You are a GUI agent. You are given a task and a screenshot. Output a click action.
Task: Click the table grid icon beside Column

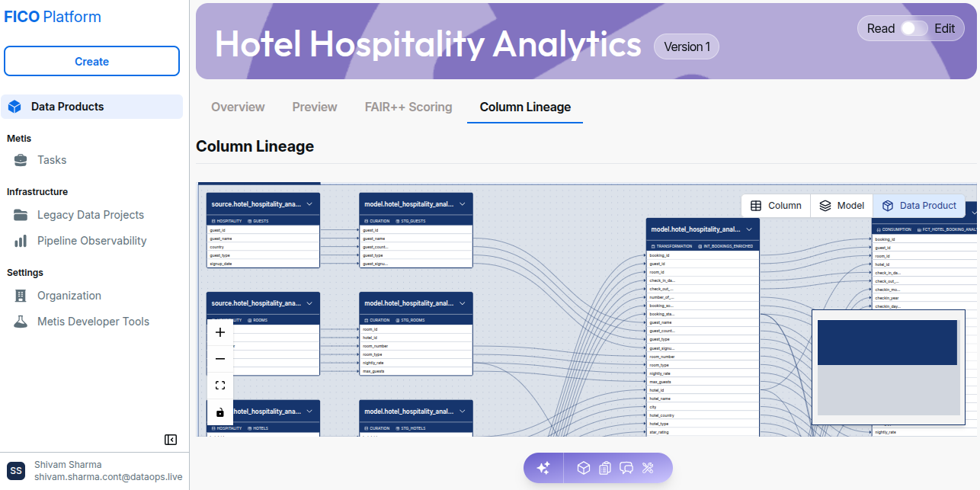click(x=756, y=206)
